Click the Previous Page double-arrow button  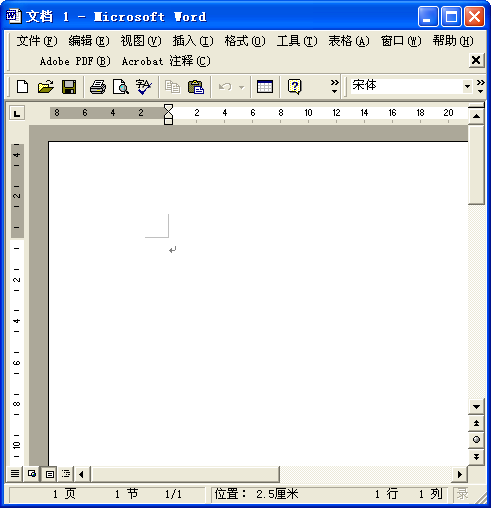pyautogui.click(x=476, y=423)
